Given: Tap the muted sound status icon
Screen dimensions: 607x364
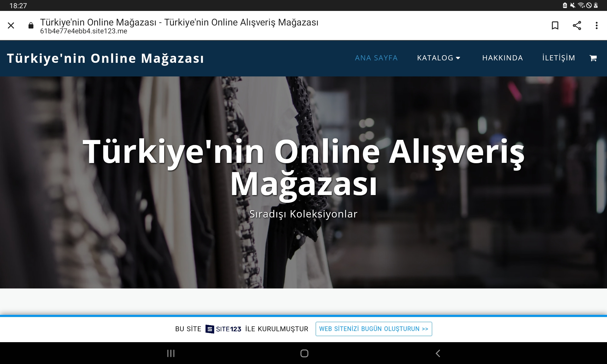Looking at the screenshot, I should pos(573,5).
